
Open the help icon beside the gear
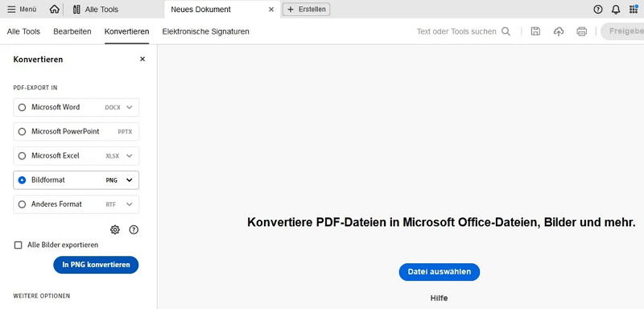(x=134, y=230)
